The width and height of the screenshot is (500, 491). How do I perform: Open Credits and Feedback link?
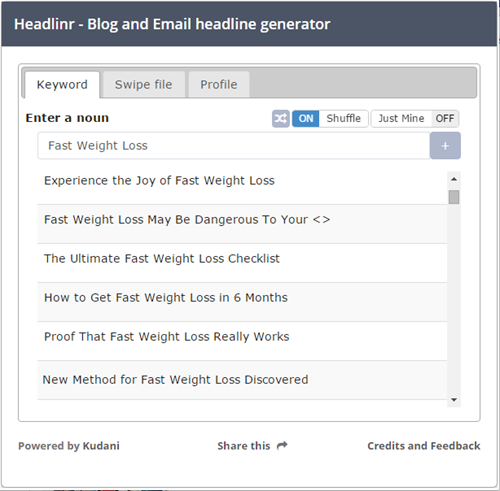click(424, 446)
